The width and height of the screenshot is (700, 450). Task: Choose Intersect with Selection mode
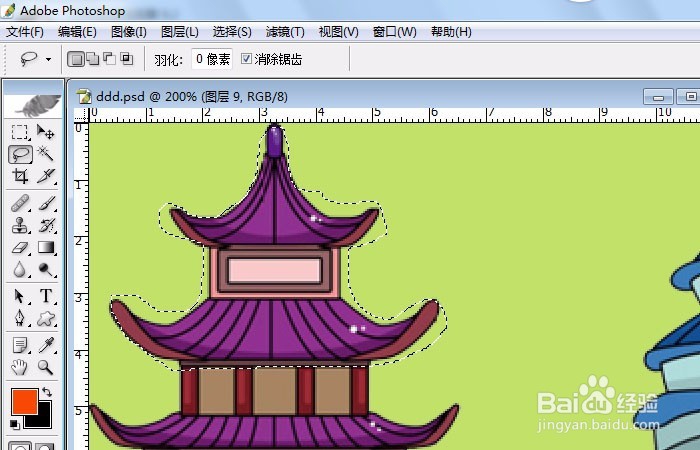[x=127, y=59]
